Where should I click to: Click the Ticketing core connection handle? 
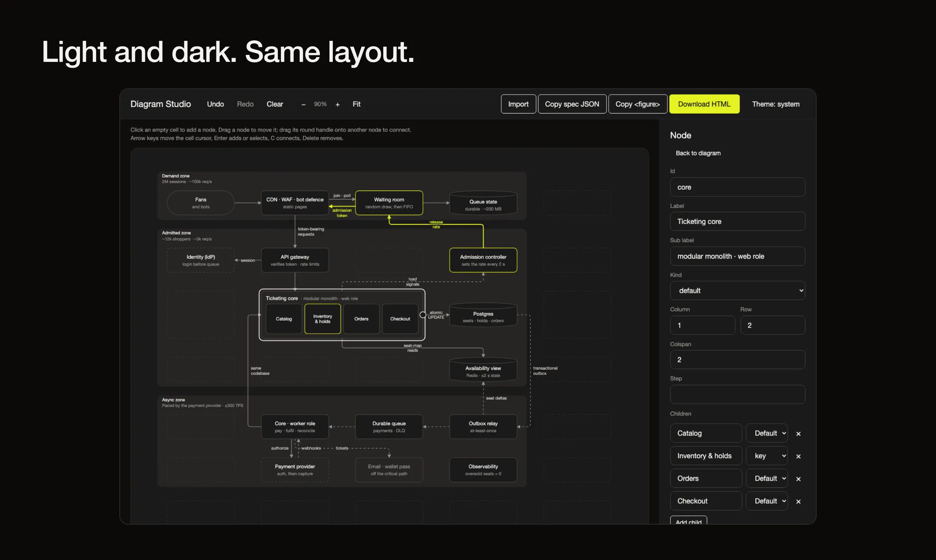[x=423, y=315]
